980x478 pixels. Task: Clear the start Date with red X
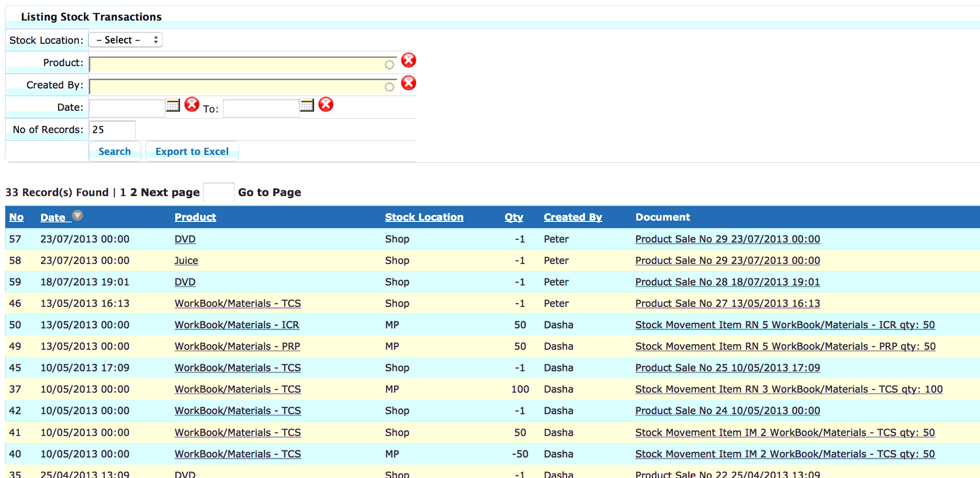click(x=192, y=105)
